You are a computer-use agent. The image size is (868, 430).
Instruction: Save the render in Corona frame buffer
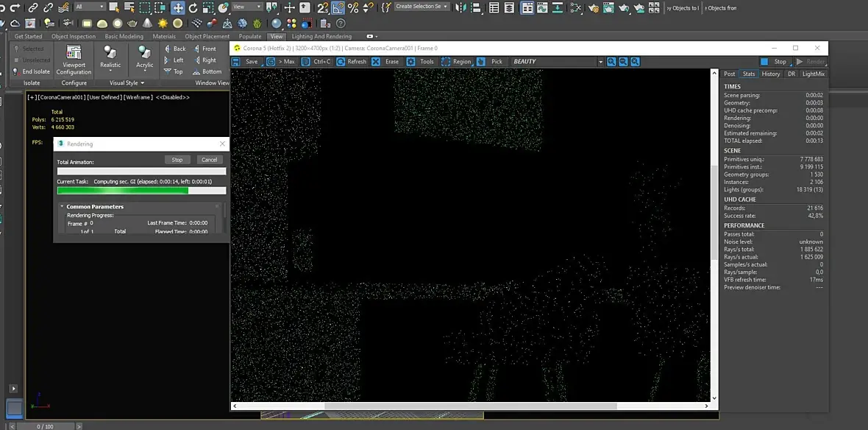[246, 62]
